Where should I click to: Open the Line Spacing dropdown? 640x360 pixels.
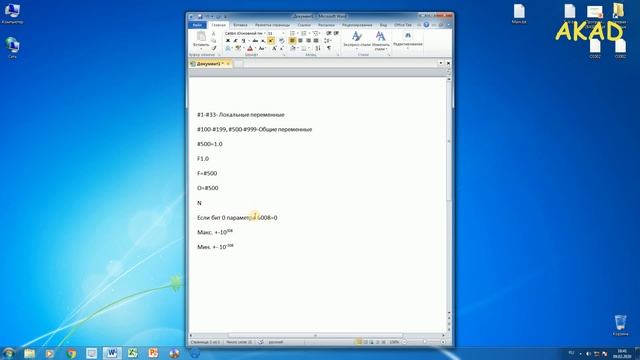coord(327,40)
